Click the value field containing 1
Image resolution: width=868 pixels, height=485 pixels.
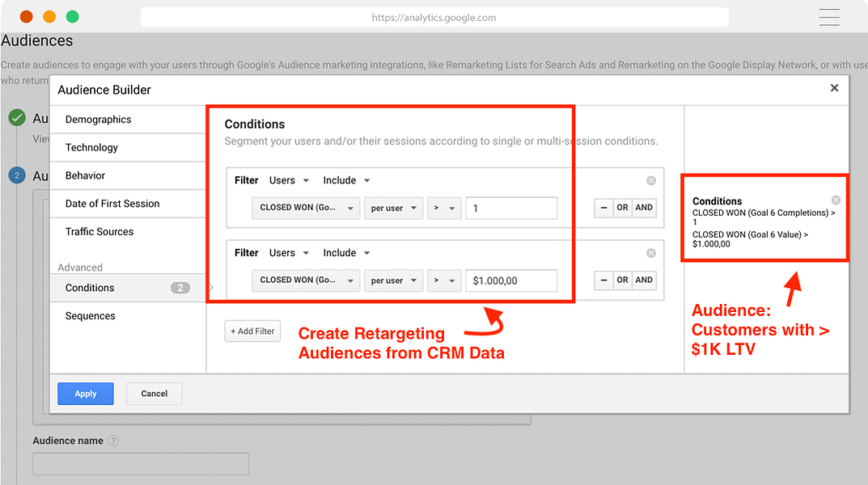pyautogui.click(x=511, y=208)
